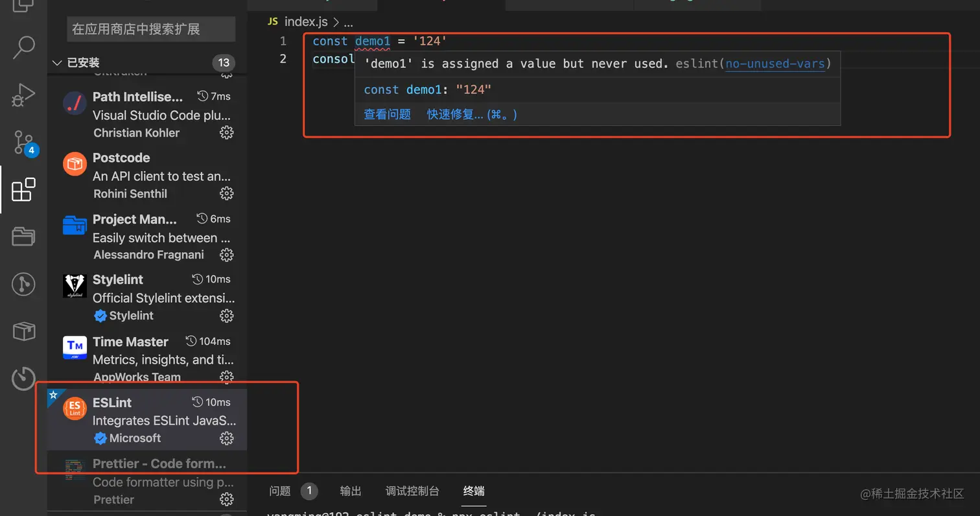Viewport: 980px width, 516px height.
Task: Open Run and Debug view
Action: tap(24, 95)
